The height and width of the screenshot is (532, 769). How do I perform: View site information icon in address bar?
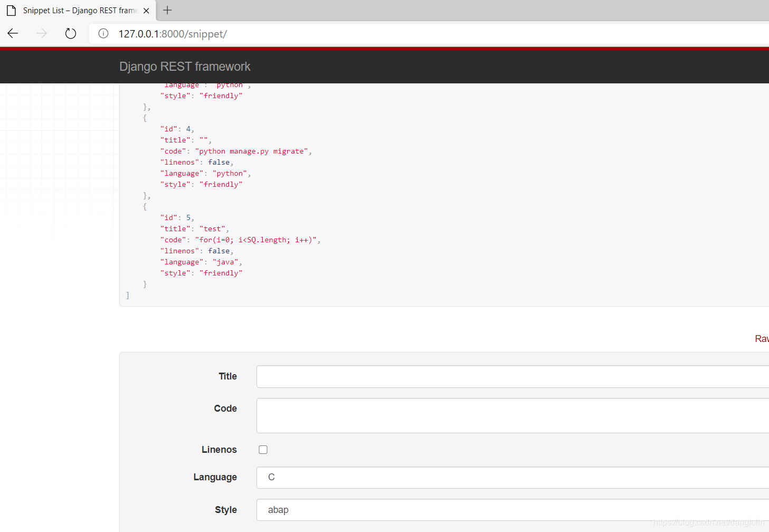pyautogui.click(x=103, y=34)
